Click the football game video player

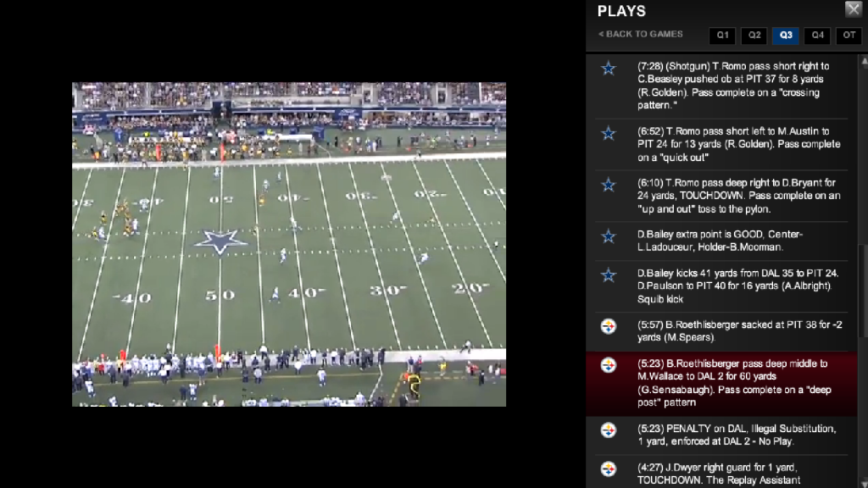pyautogui.click(x=289, y=245)
